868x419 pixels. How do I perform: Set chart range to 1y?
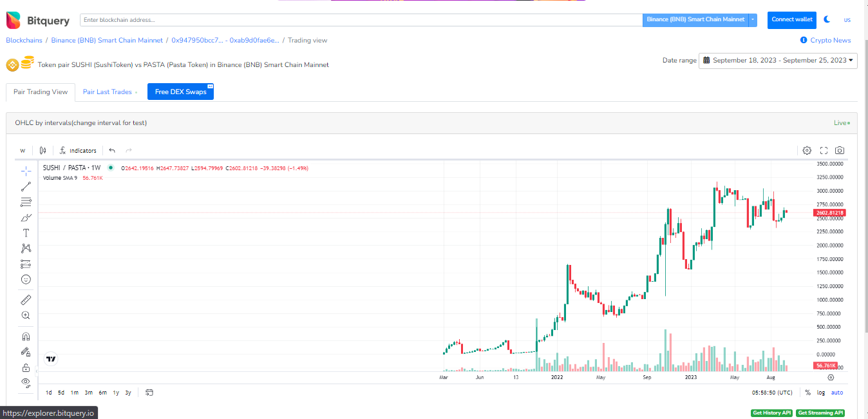[116, 392]
